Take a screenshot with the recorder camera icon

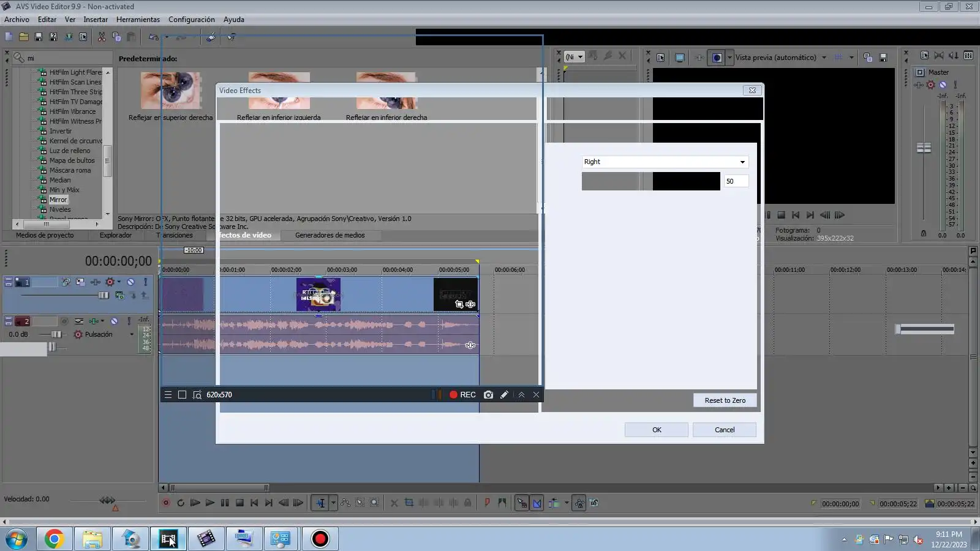click(x=488, y=395)
